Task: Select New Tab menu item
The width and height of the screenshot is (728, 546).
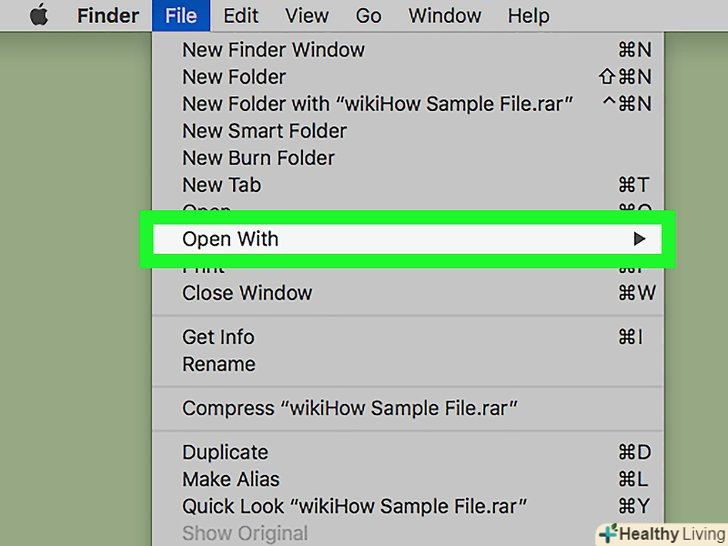Action: [221, 185]
